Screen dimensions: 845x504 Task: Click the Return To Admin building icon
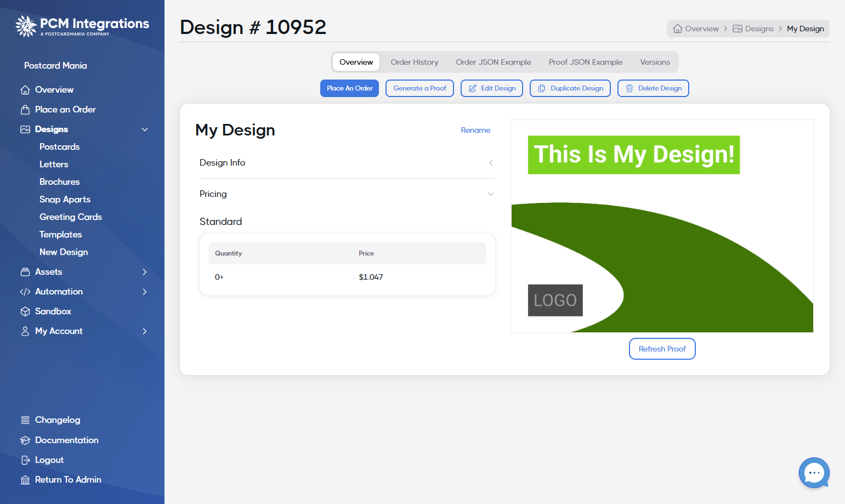click(25, 480)
